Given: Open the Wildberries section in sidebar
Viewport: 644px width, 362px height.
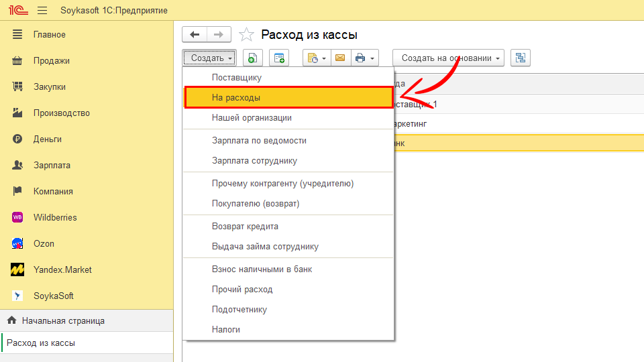Looking at the screenshot, I should pyautogui.click(x=55, y=217).
